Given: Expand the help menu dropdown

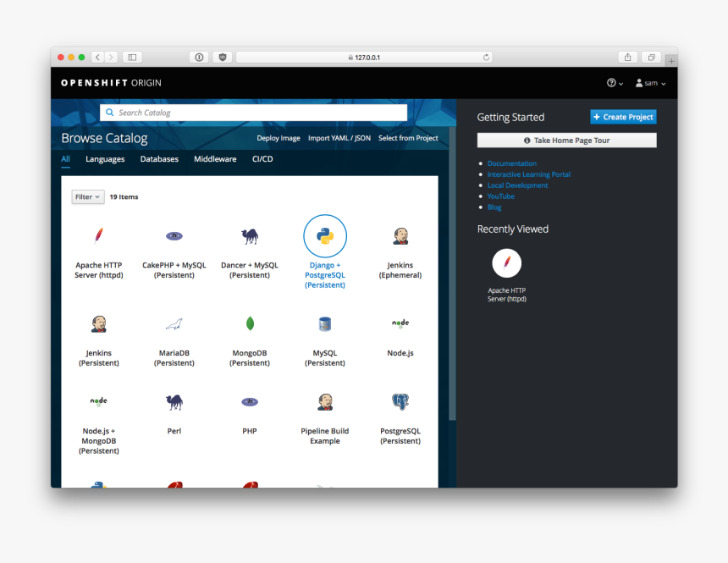Looking at the screenshot, I should (x=615, y=83).
